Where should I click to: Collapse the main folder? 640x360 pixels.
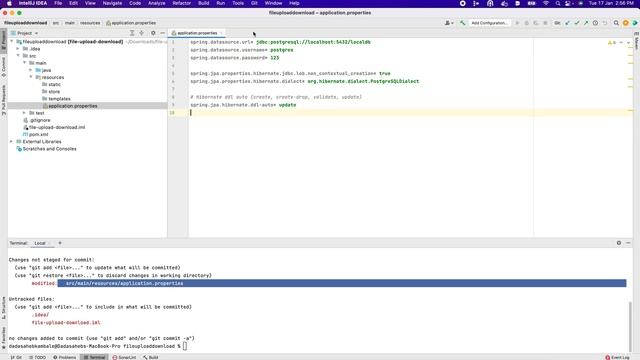[x=24, y=63]
